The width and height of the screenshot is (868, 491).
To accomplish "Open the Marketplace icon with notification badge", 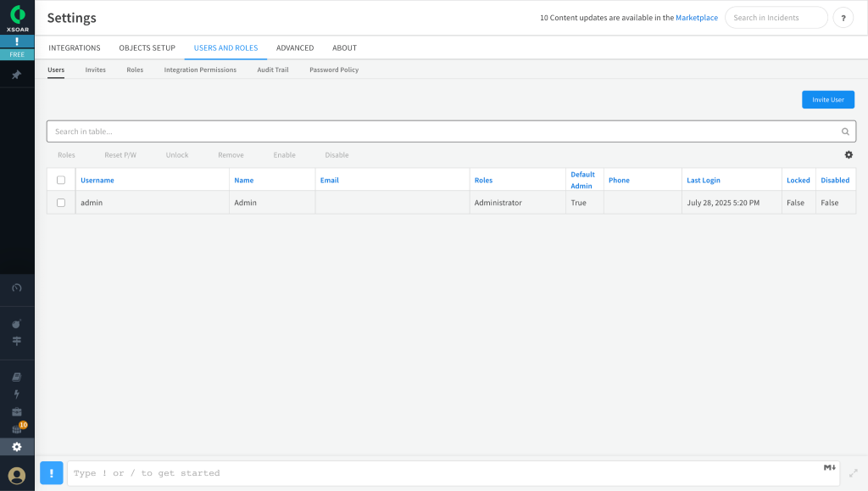I will [17, 427].
